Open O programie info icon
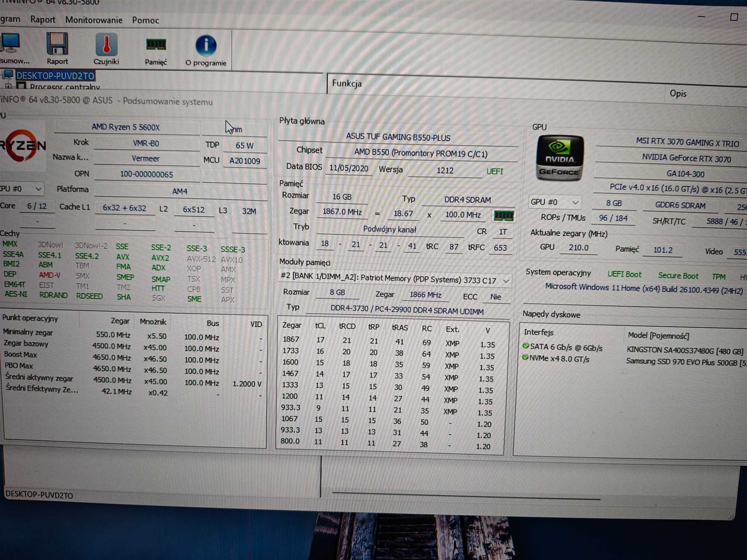The image size is (747, 560). click(206, 46)
